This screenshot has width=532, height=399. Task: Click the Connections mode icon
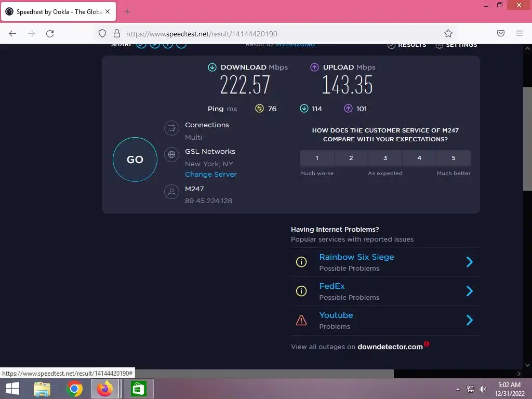[x=171, y=128]
